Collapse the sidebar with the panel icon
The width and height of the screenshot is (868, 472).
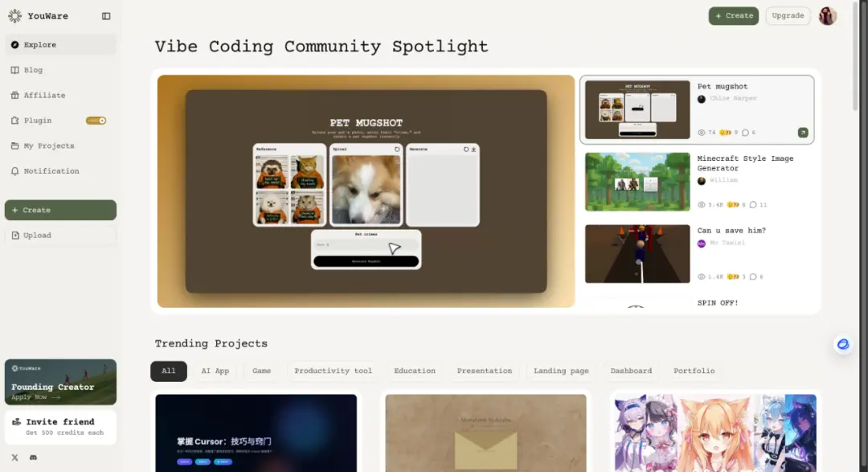click(106, 16)
